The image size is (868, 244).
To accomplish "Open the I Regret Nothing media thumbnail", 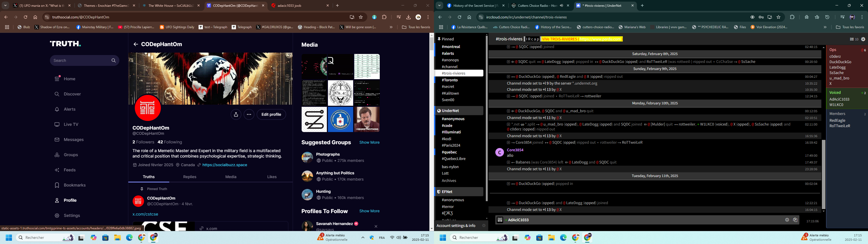I will click(x=367, y=120).
